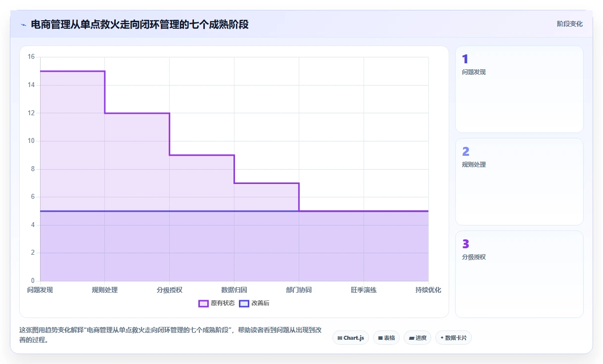Click the x-axis label 部门协同
The width and height of the screenshot is (603, 364).
(299, 290)
